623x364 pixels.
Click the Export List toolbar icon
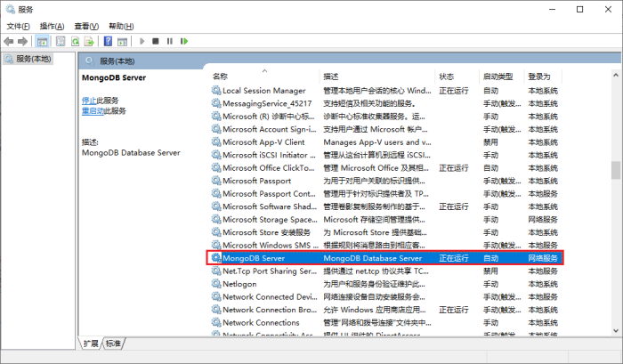pyautogui.click(x=89, y=41)
